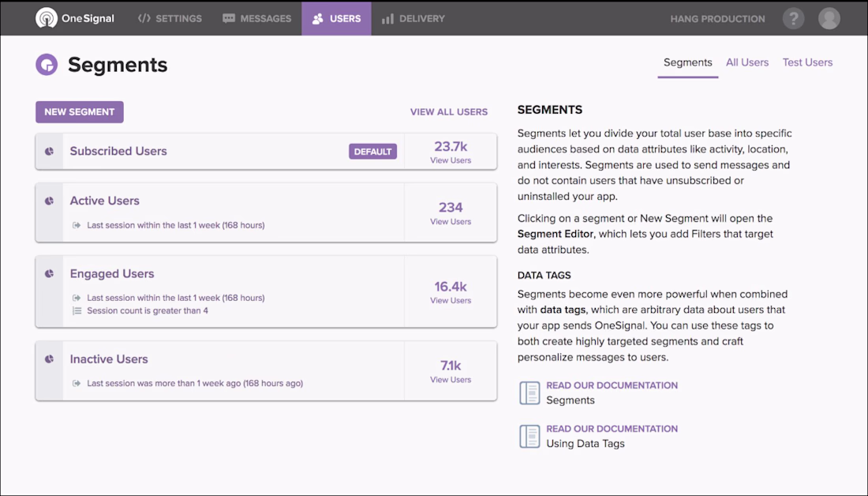Screen dimensions: 868x496
Task: Switch to the Test Users tab
Action: [x=807, y=62]
